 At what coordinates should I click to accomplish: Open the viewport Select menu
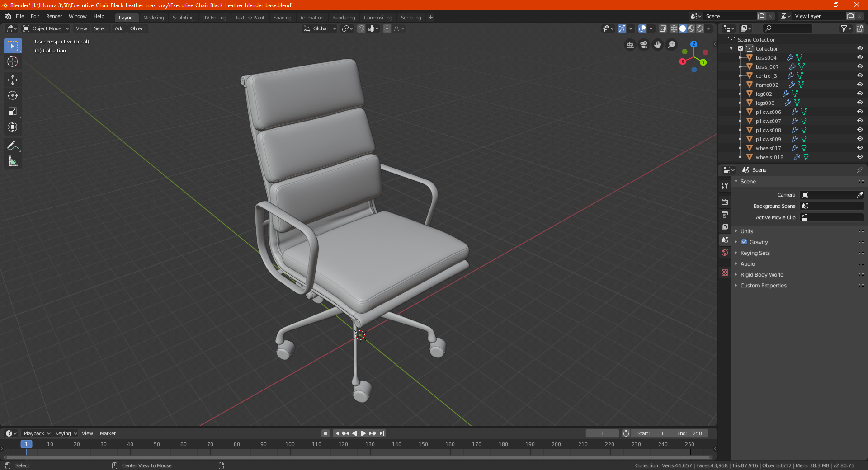tap(101, 28)
